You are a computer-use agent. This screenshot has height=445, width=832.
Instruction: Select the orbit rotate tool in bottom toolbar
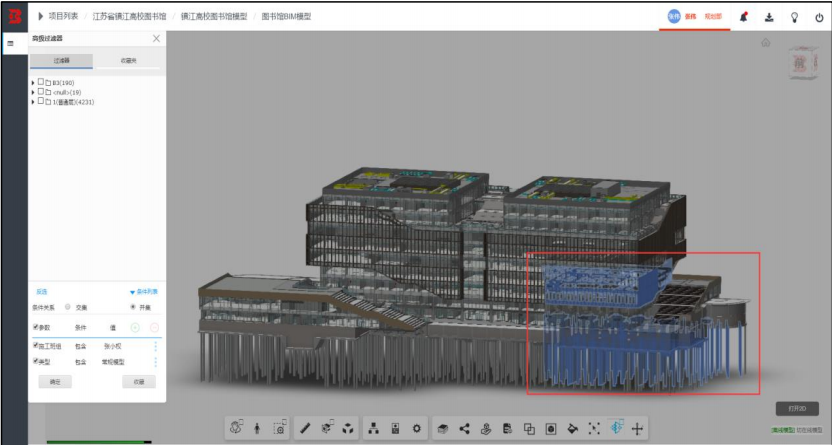coord(236,428)
